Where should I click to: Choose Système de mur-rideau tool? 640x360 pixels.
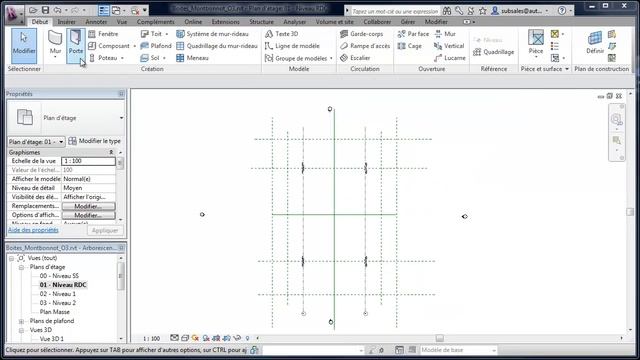tap(212, 34)
